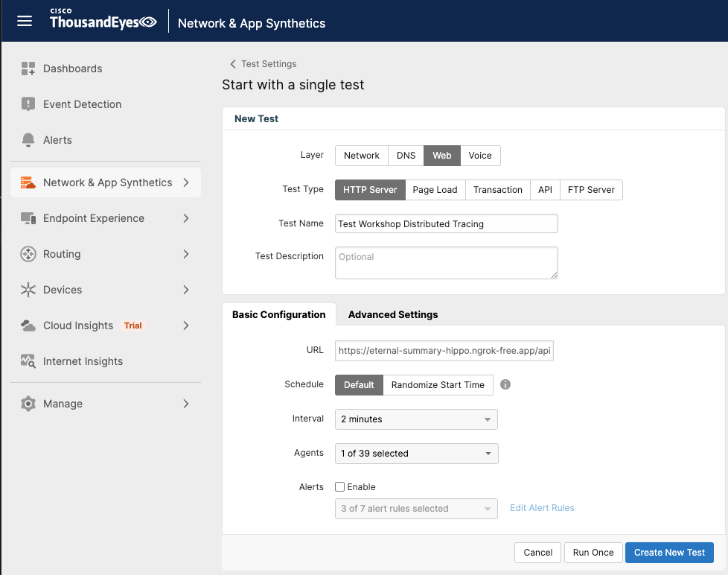Click the Alerts bell icon
This screenshot has height=575, width=728.
tap(28, 140)
